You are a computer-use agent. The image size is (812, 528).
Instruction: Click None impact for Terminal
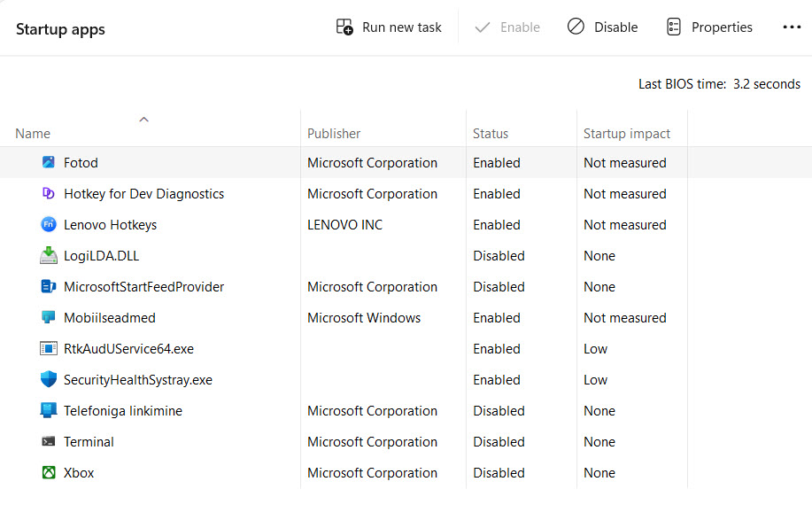click(x=599, y=442)
